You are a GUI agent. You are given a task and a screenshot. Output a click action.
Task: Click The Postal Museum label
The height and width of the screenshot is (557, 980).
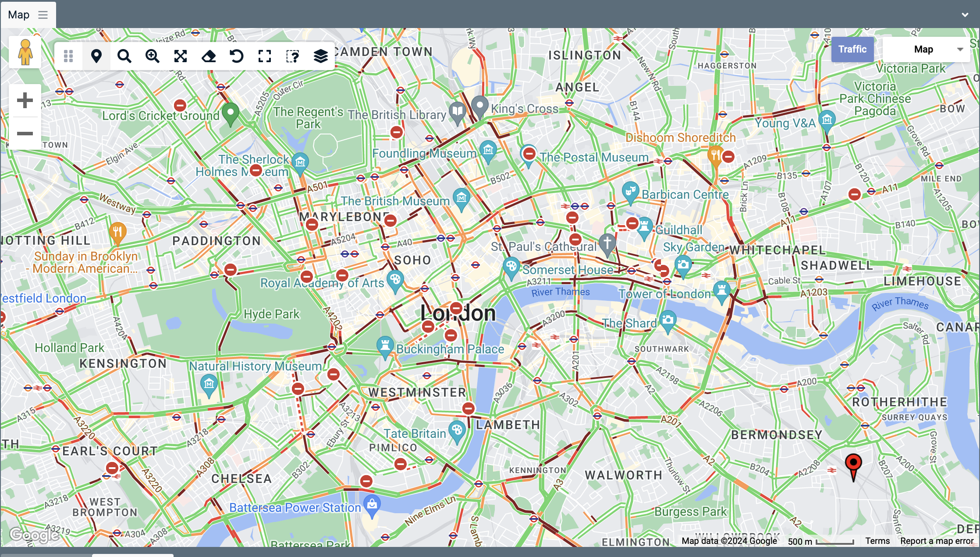(x=594, y=157)
